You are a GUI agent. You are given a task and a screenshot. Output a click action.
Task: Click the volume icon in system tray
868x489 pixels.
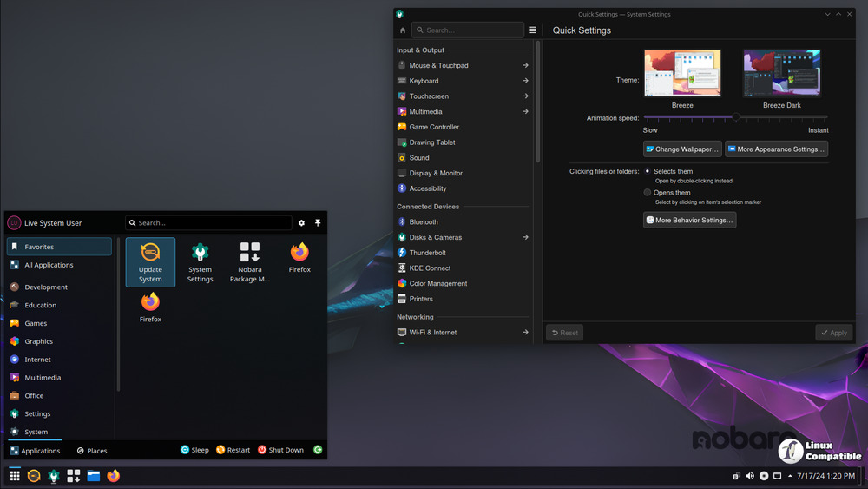click(750, 476)
